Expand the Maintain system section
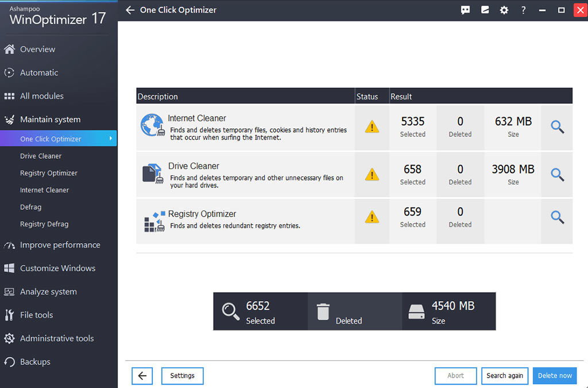 coord(50,120)
